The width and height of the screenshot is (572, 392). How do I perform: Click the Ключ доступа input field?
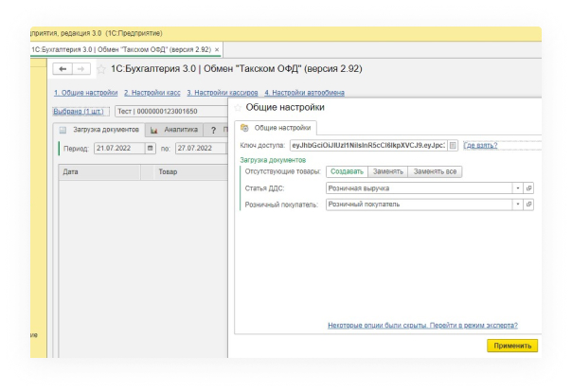click(x=368, y=146)
